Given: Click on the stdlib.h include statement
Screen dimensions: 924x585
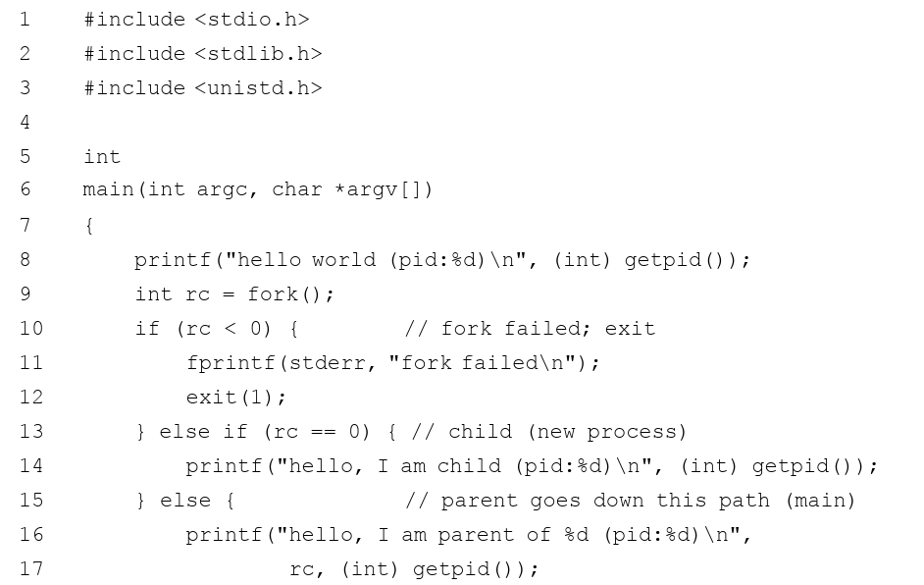Looking at the screenshot, I should click(203, 54).
